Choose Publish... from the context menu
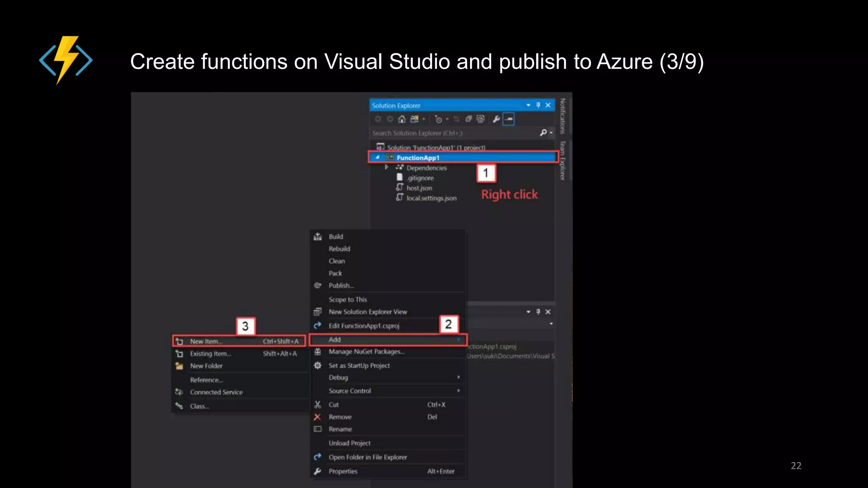The image size is (868, 488). 388,286
